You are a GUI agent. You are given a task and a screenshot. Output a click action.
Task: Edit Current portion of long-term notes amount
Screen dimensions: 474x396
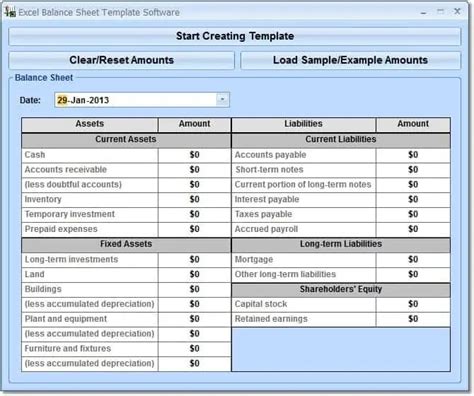[413, 185]
